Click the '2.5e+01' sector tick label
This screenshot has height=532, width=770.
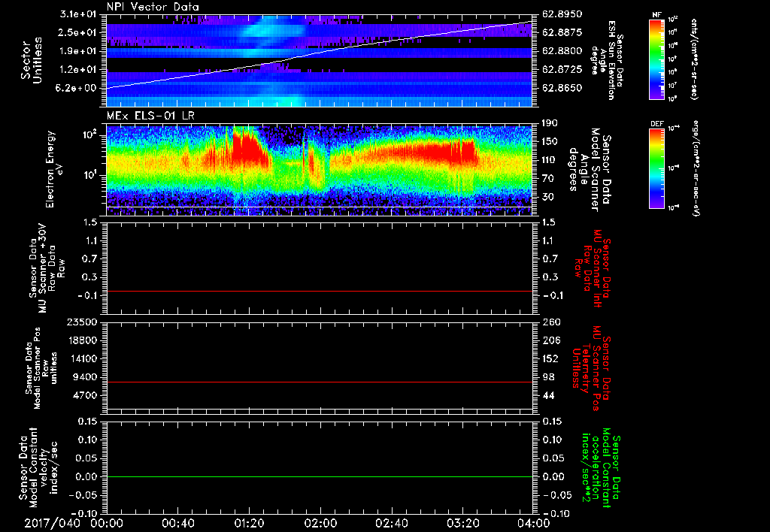78,32
